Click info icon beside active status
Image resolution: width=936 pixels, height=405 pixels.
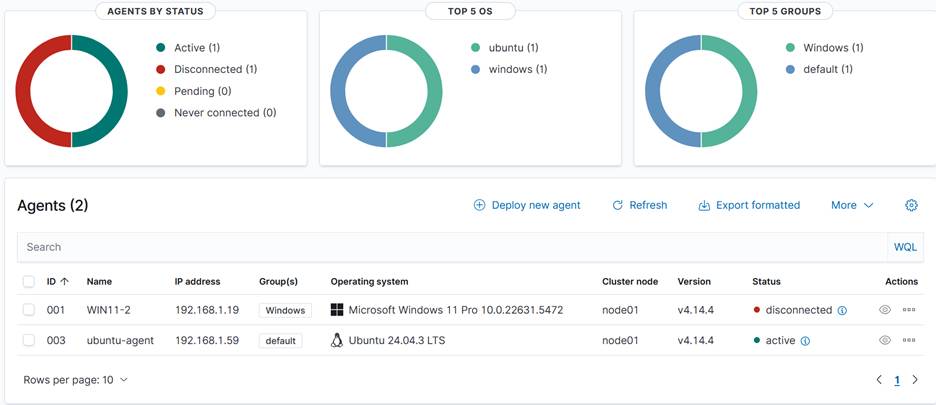click(x=805, y=341)
